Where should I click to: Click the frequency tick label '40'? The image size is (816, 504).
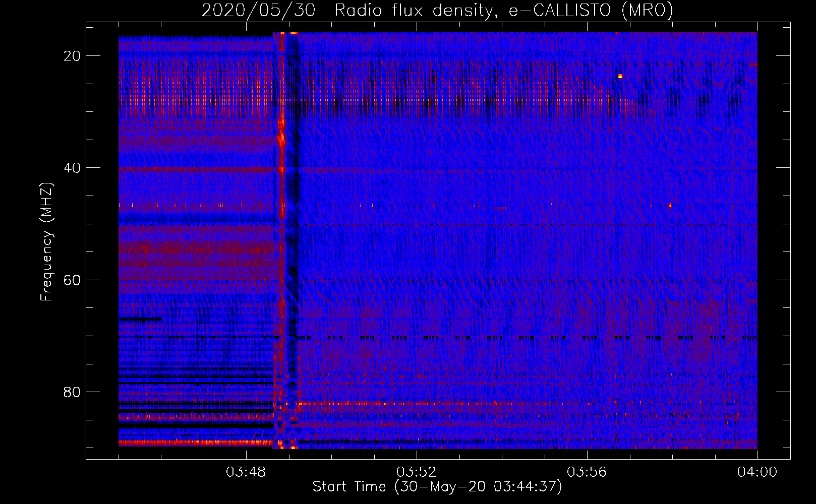pos(73,168)
